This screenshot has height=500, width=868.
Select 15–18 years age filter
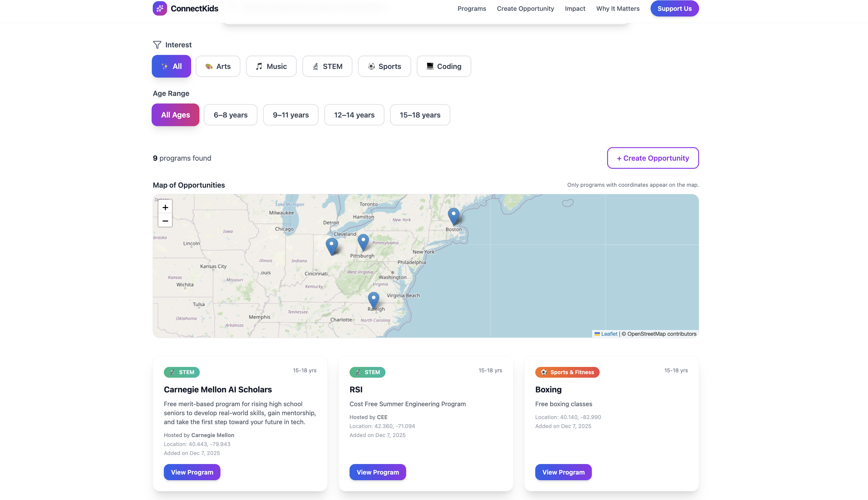coord(420,115)
